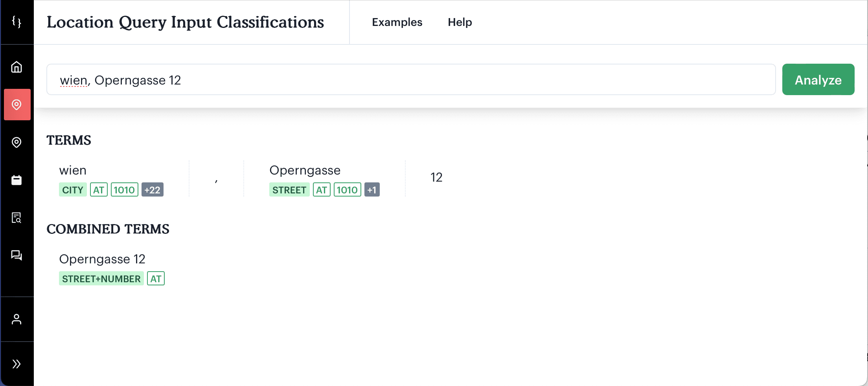868x386 pixels.
Task: Open the calendar icon in sidebar
Action: coord(17,180)
